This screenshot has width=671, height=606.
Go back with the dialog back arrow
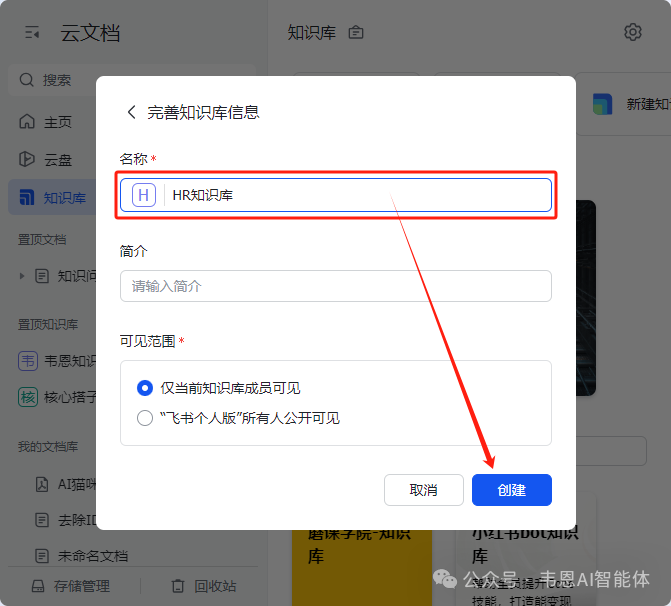pos(131,112)
